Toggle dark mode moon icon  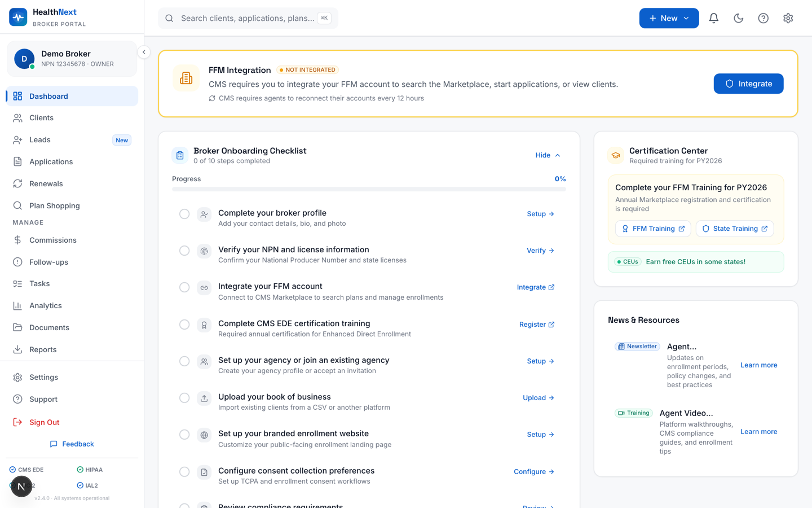738,18
